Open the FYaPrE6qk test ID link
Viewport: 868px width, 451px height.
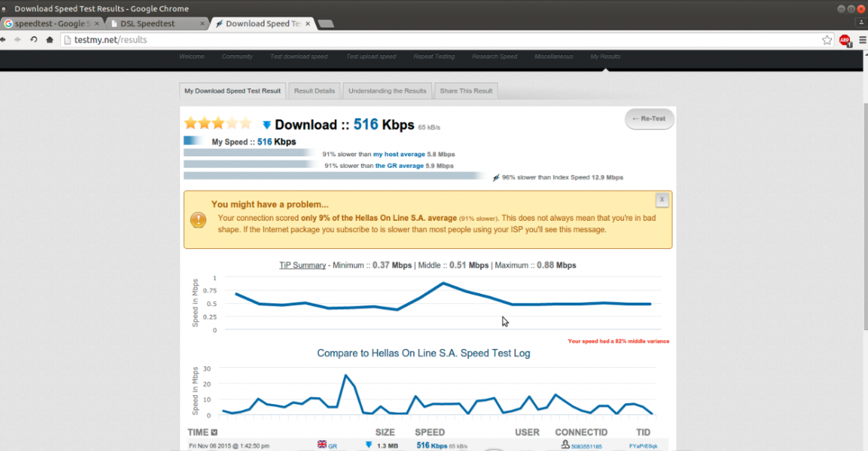point(643,446)
